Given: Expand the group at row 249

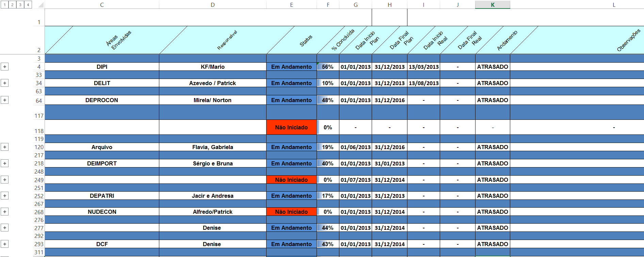Looking at the screenshot, I should (4, 180).
